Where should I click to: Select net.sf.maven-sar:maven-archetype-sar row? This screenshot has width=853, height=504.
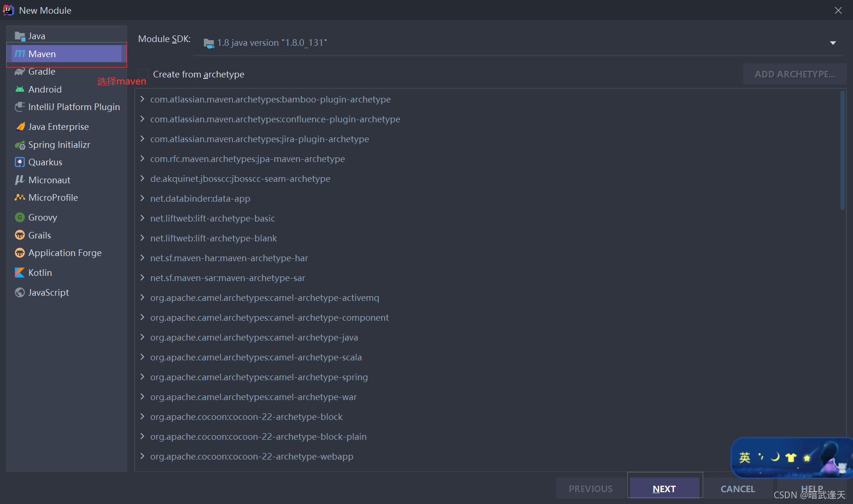[487, 278]
